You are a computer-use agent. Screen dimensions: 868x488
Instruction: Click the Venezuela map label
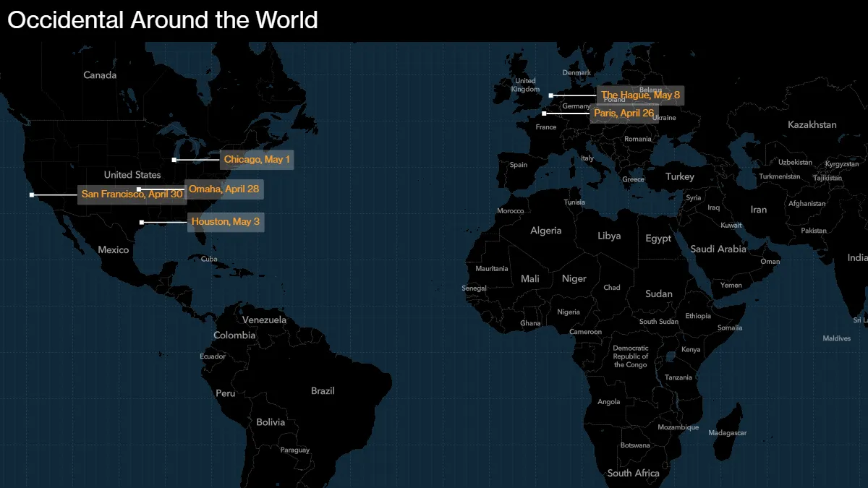click(x=264, y=320)
